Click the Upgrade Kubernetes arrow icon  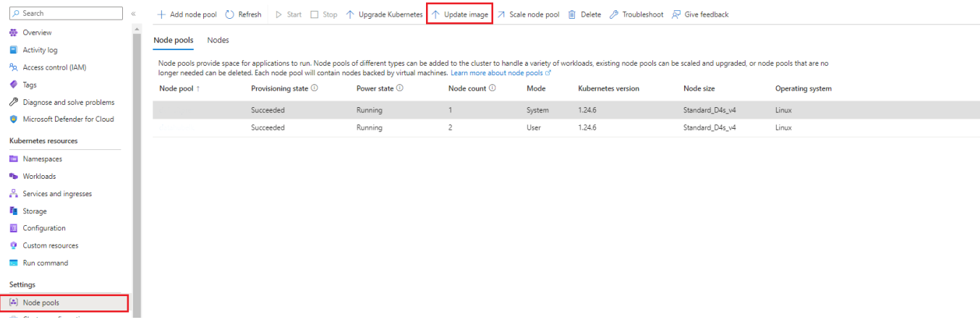tap(350, 14)
